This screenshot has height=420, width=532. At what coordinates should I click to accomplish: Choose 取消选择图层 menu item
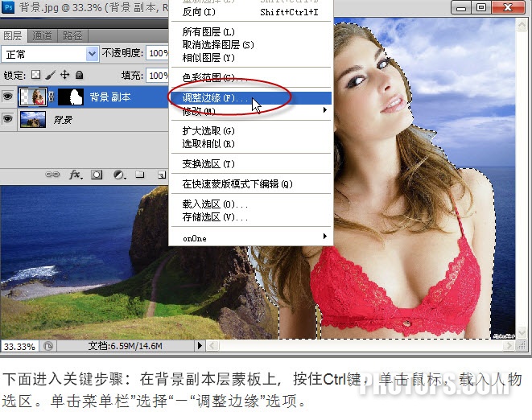[251, 45]
